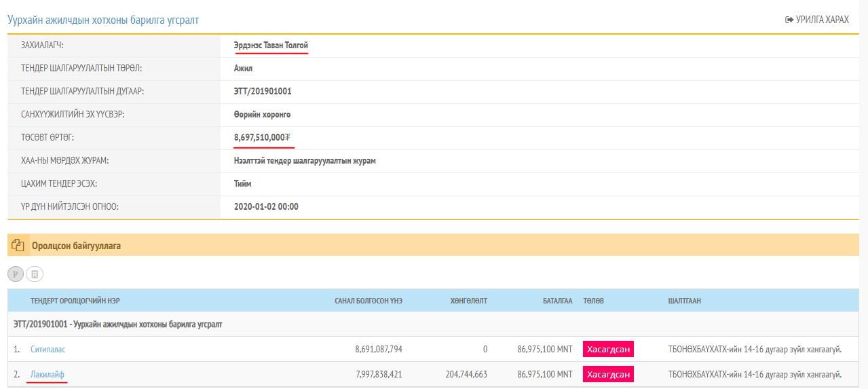Click the ШАЛТГААН column header

684,301
